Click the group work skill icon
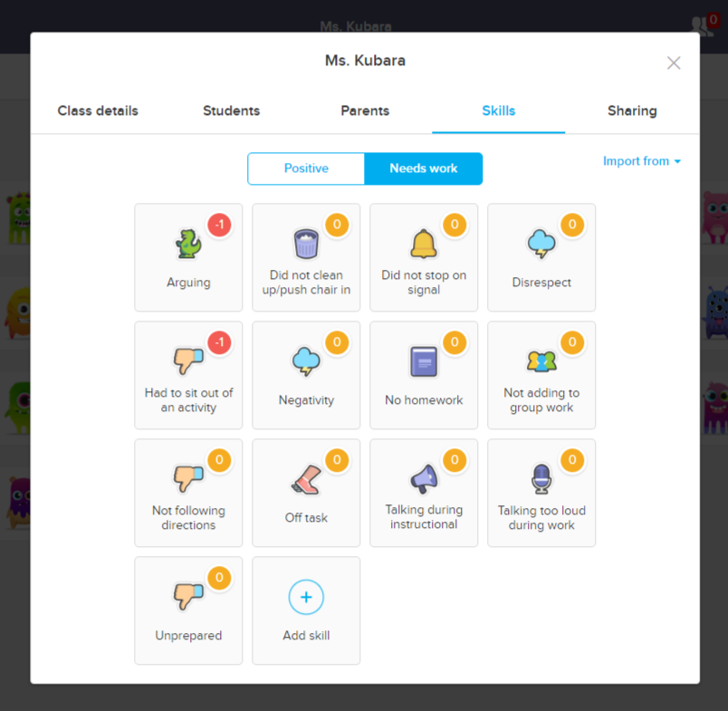 [x=541, y=359]
